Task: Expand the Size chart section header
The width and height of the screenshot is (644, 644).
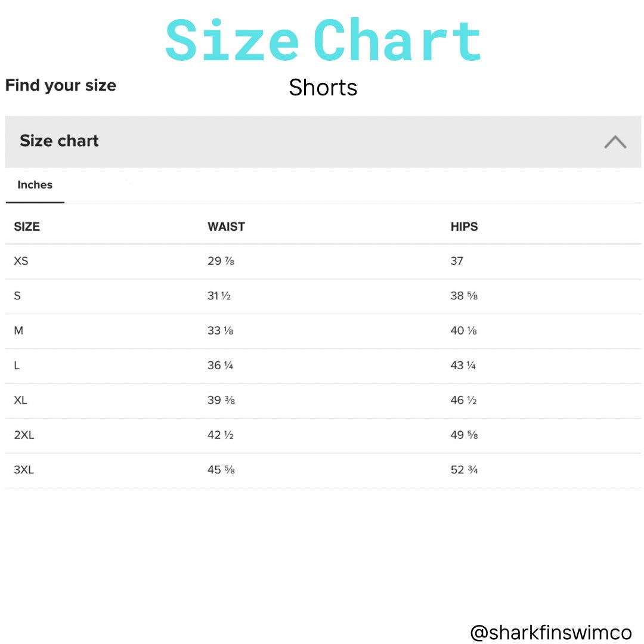Action: [60, 142]
